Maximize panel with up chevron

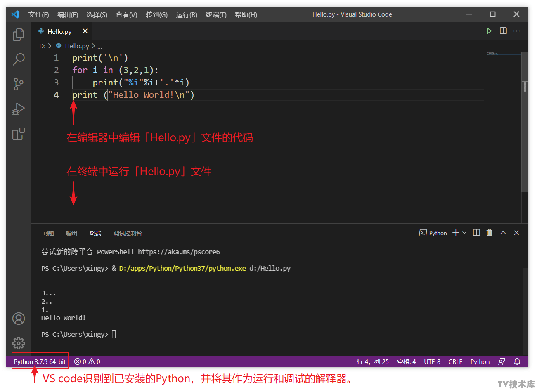(503, 233)
